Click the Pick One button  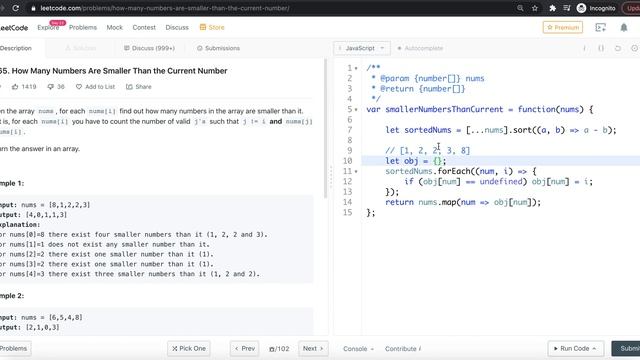[189, 349]
